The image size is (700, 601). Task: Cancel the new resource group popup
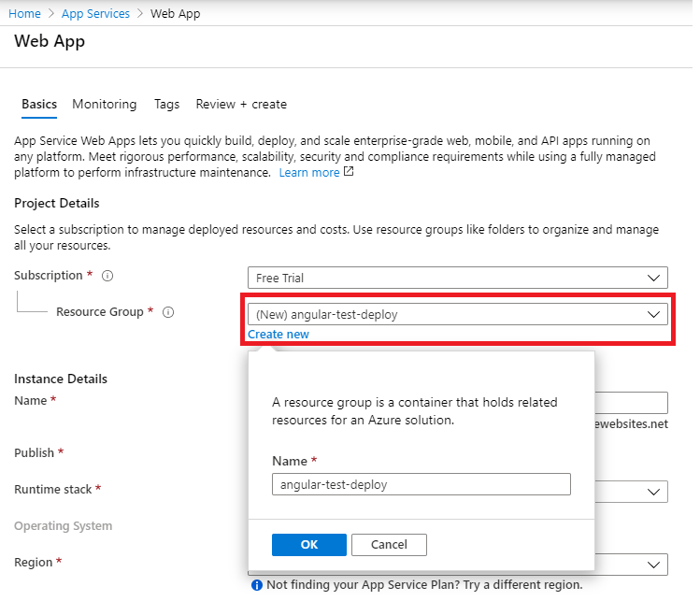coord(390,545)
